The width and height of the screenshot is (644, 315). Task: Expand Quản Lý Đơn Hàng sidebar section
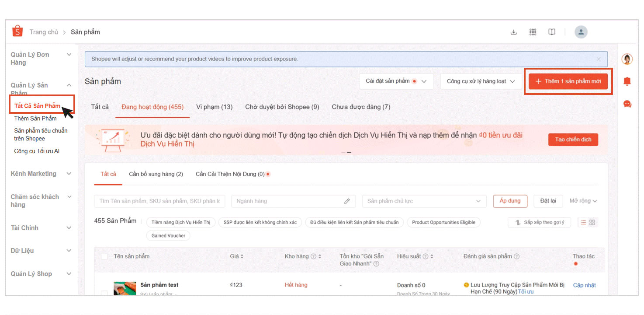69,55
